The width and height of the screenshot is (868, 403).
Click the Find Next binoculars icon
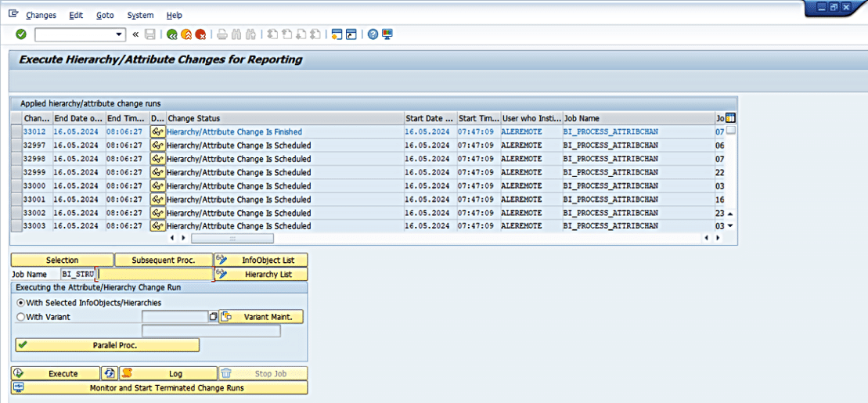click(x=250, y=35)
